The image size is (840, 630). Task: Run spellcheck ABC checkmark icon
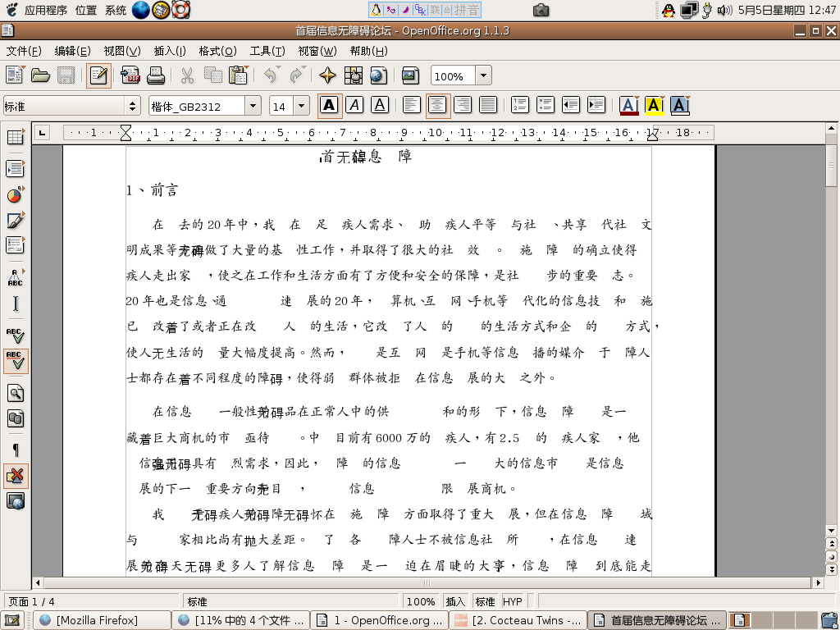pyautogui.click(x=16, y=336)
